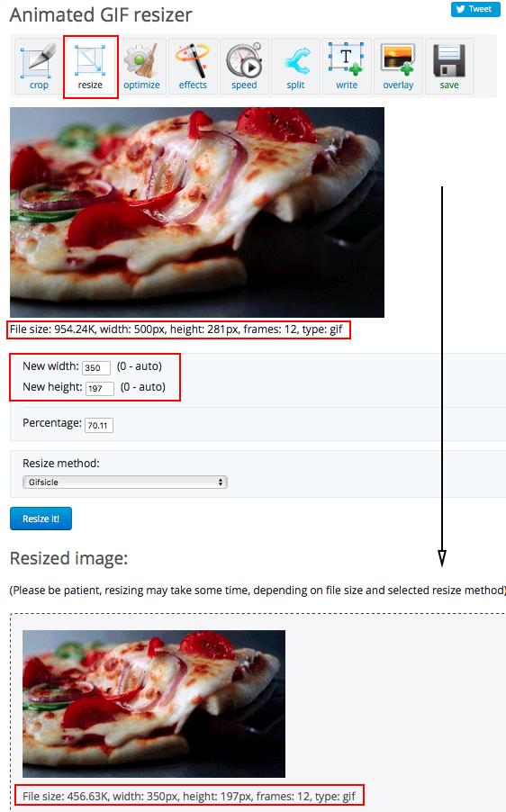This screenshot has height=812, width=506.
Task: Select the crop tool icon
Action: (x=39, y=67)
